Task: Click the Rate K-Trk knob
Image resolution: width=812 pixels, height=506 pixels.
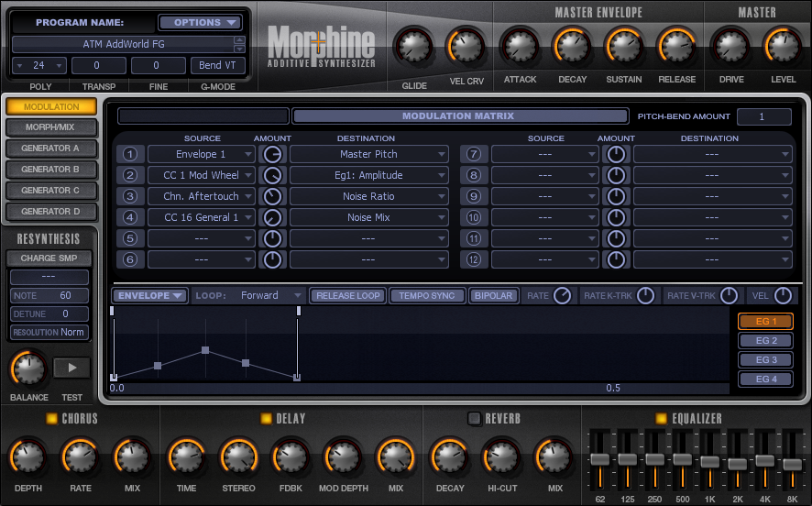Action: (x=645, y=296)
